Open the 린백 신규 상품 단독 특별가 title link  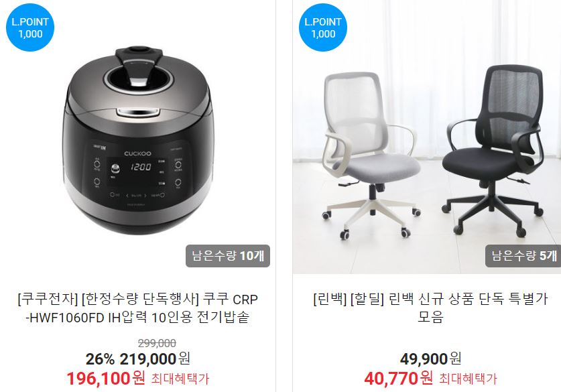[430, 308]
